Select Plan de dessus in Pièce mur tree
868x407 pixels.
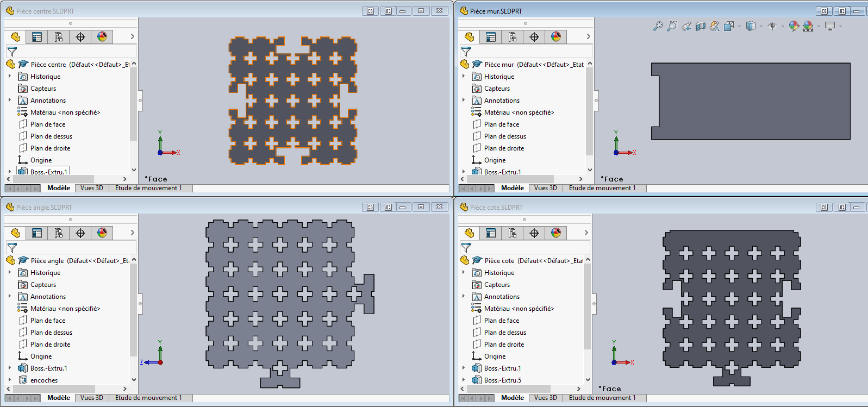click(x=505, y=136)
